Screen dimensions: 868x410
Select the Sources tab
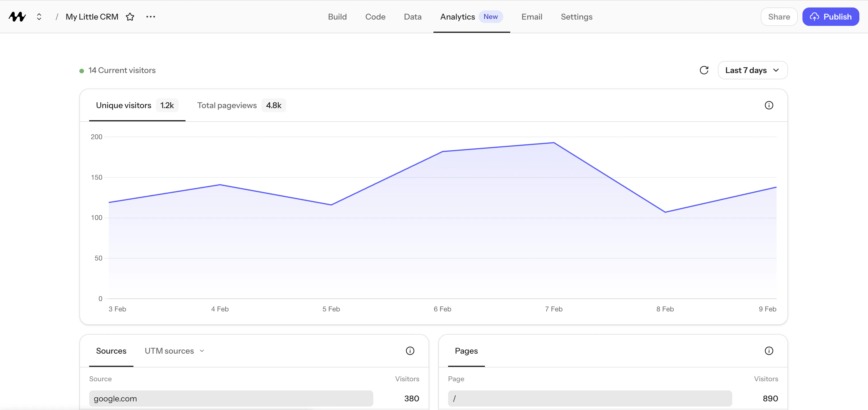pos(111,351)
